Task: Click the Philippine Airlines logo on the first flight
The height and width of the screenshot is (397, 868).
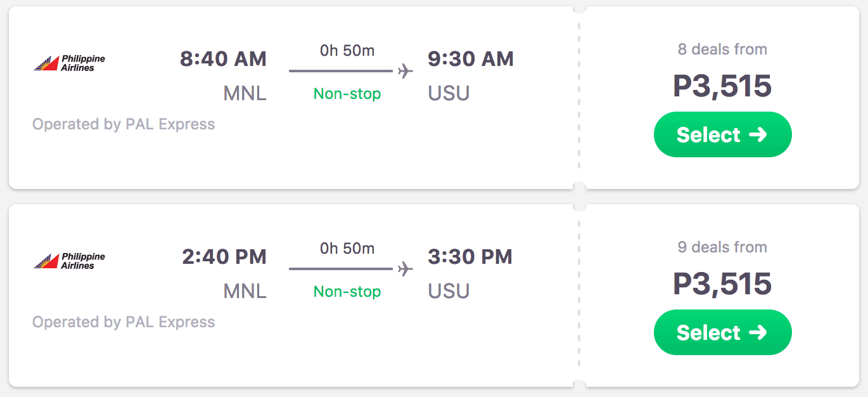Action: pyautogui.click(x=70, y=62)
